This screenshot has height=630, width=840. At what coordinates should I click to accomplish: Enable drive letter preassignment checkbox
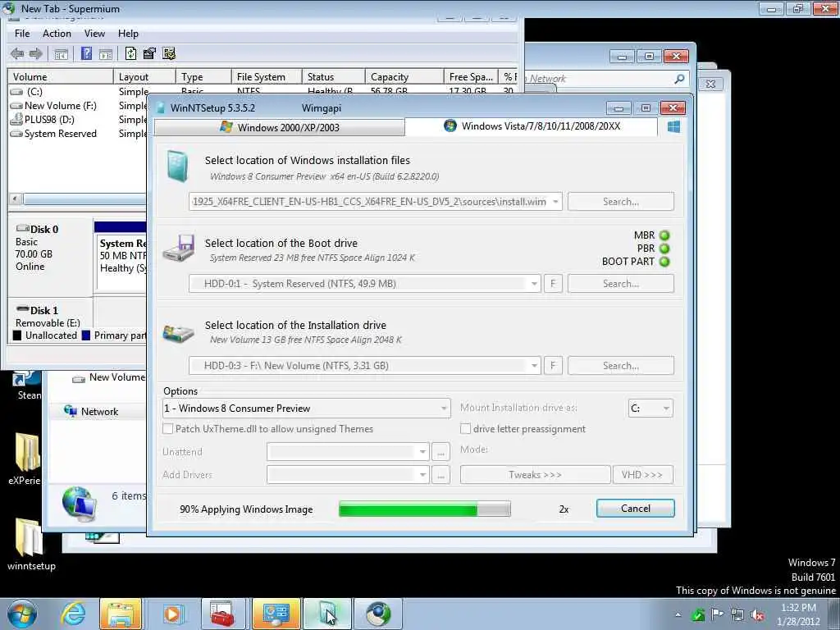pos(466,429)
